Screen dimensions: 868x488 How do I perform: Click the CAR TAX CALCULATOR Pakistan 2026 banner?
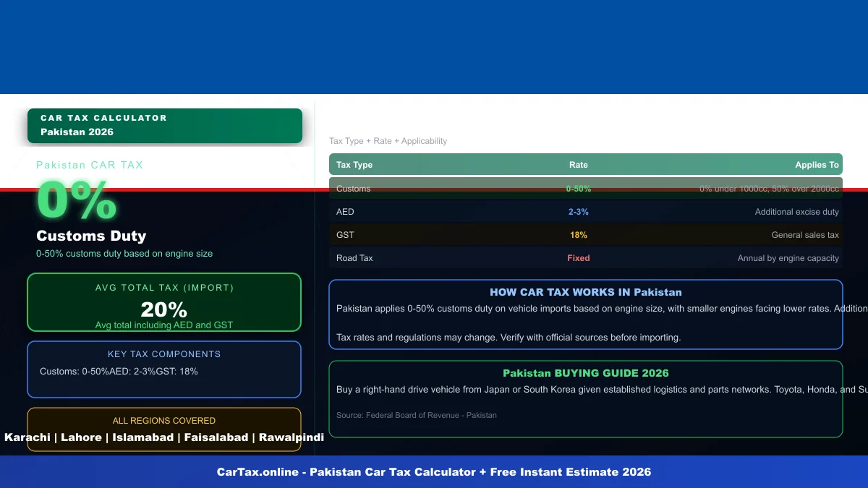[x=165, y=126]
